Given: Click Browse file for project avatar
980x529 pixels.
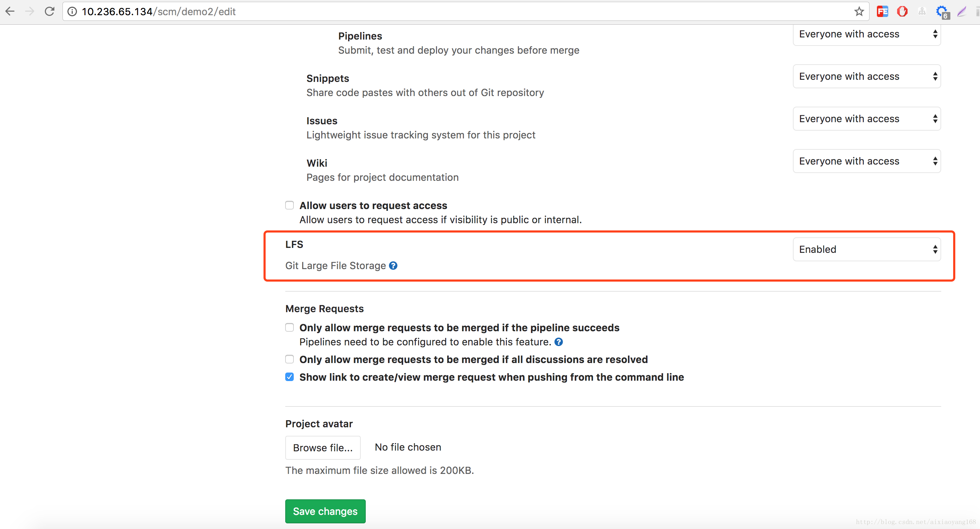Looking at the screenshot, I should 324,447.
